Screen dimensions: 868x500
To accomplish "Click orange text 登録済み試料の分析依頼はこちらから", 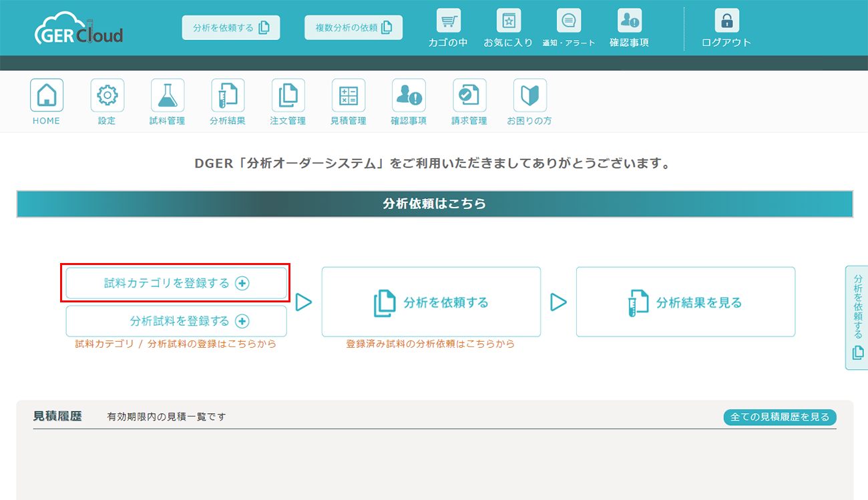I will click(431, 344).
